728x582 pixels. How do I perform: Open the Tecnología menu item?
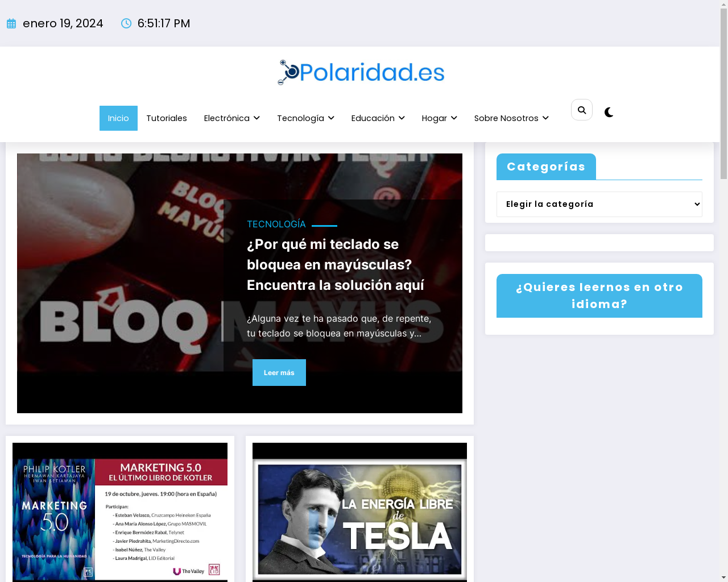[300, 118]
